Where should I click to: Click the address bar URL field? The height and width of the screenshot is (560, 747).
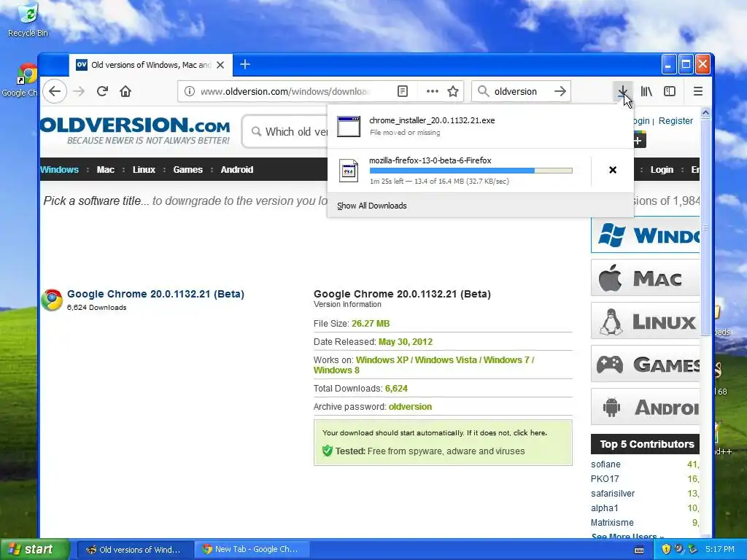tap(285, 91)
